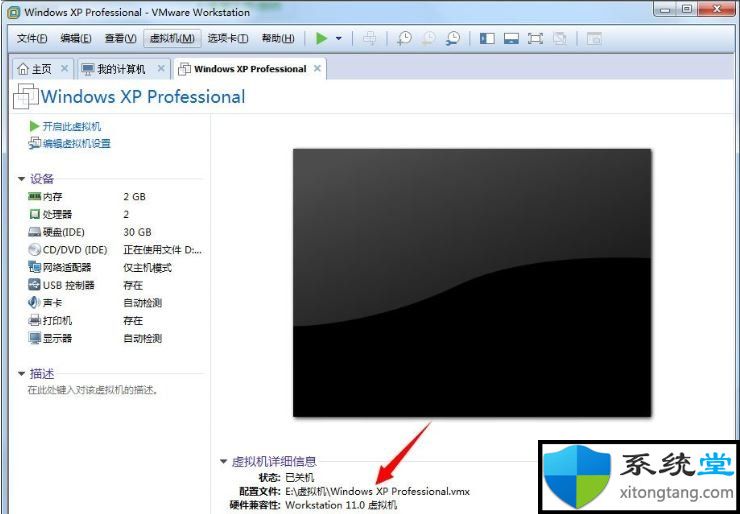
Task: Click the black VM screen preview
Action: pos(472,283)
